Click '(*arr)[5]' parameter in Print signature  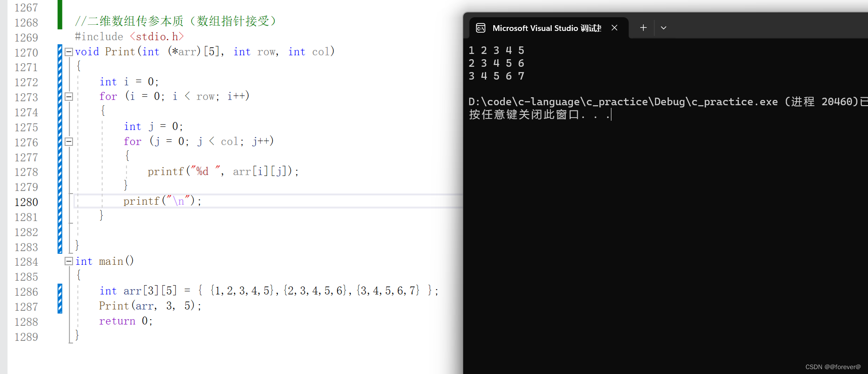pos(194,52)
